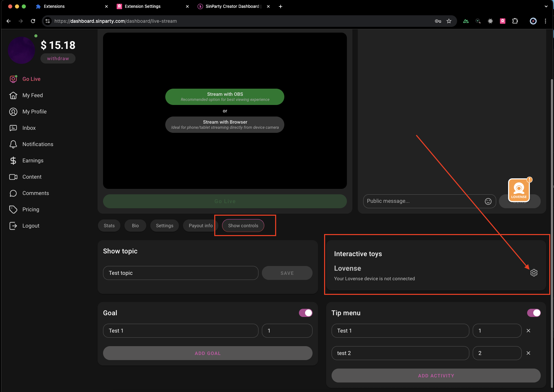Bookmark this page with the star icon
Image resolution: width=554 pixels, height=392 pixels.
pos(449,21)
